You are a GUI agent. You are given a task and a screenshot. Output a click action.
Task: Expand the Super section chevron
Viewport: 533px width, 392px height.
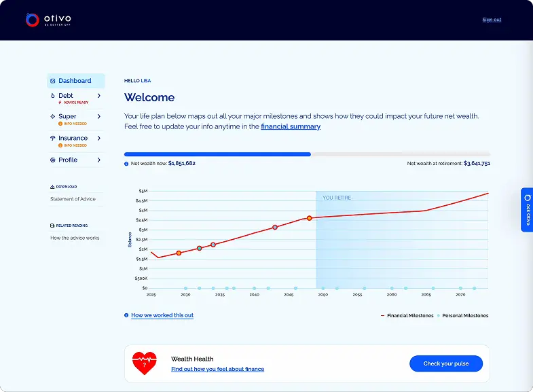pos(99,117)
